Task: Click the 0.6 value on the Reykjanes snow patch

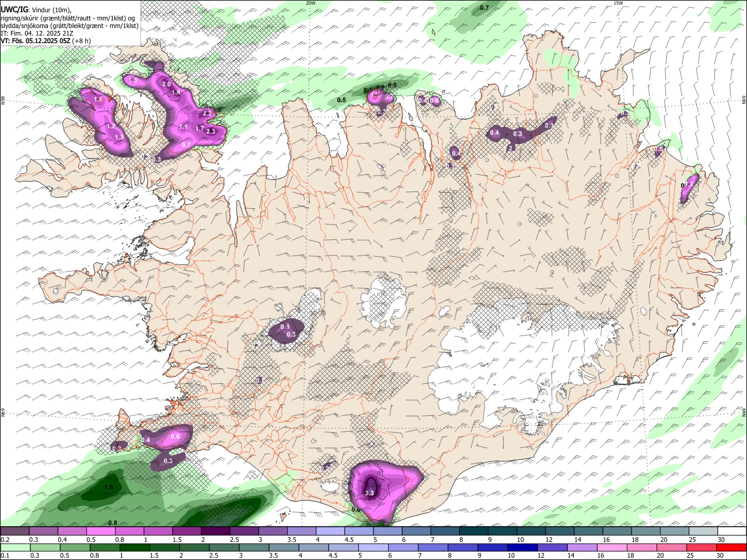Action: click(175, 436)
